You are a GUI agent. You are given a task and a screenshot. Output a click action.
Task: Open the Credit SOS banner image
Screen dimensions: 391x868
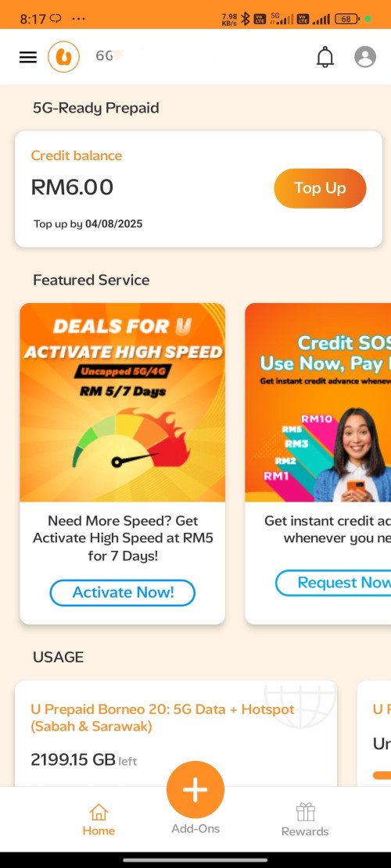pos(318,402)
